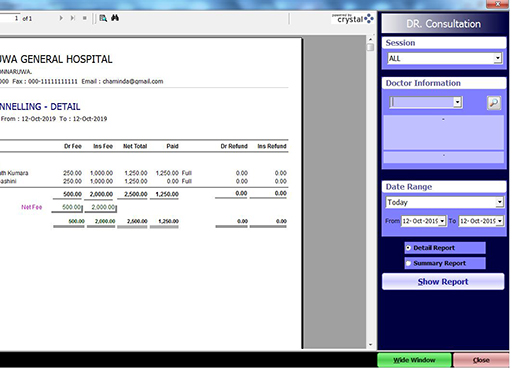Click the pink Close button
Image resolution: width=514 pixels, height=368 pixels.
[481, 360]
